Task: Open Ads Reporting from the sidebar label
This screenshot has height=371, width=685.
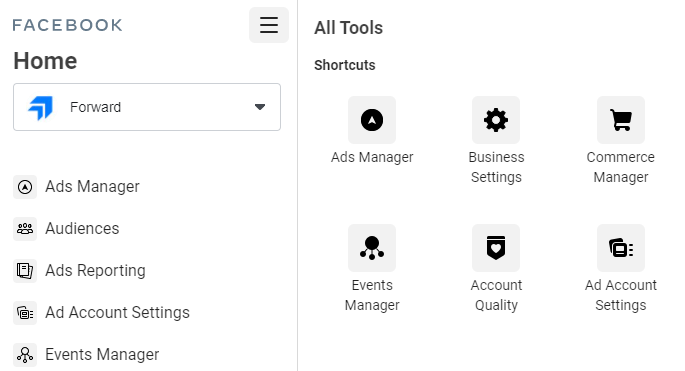Action: 95,270
